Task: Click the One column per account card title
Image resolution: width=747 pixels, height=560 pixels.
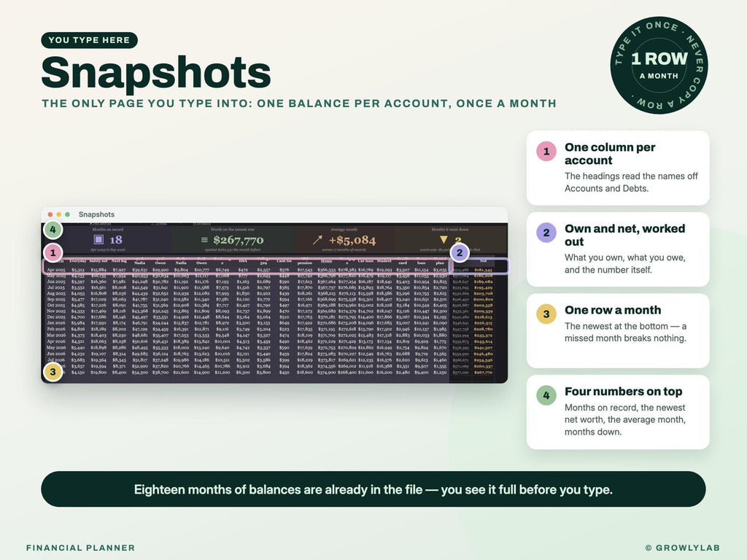Action: point(610,154)
